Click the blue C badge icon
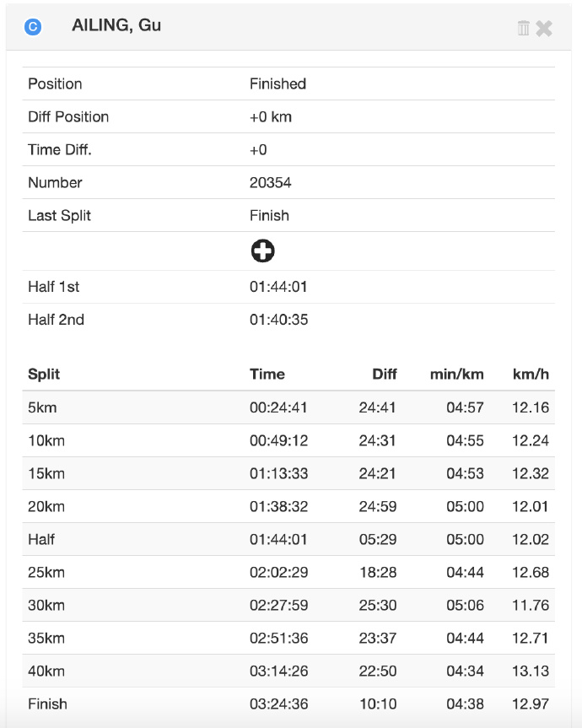 [33, 27]
